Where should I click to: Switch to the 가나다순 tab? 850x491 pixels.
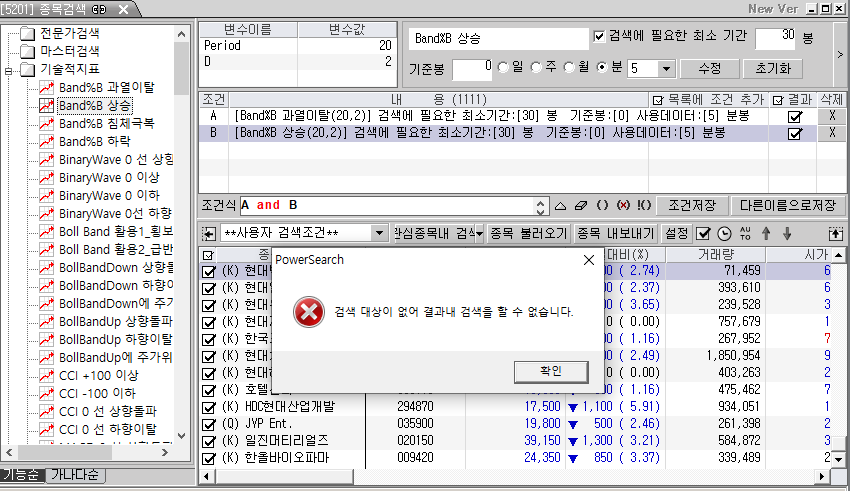[74, 475]
